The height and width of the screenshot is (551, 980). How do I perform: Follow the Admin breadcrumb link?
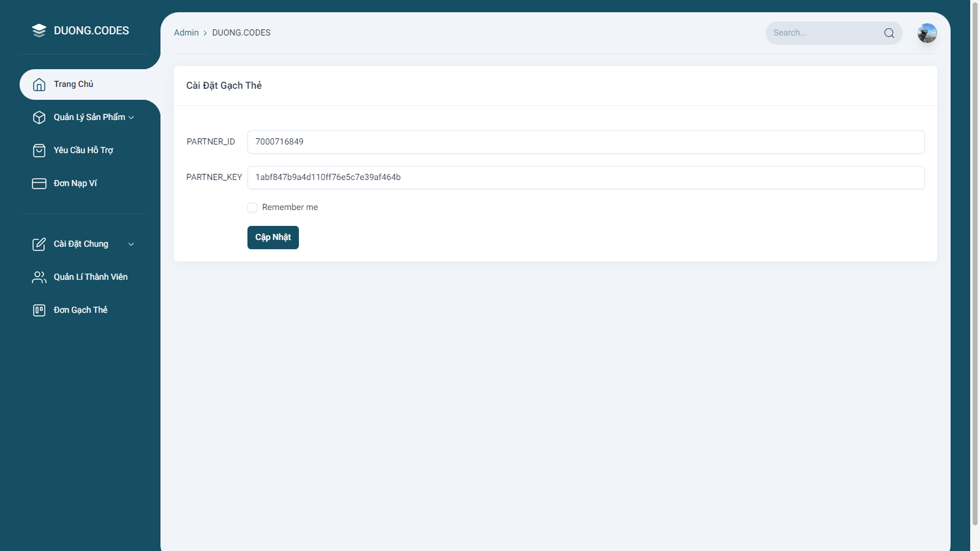tap(186, 33)
